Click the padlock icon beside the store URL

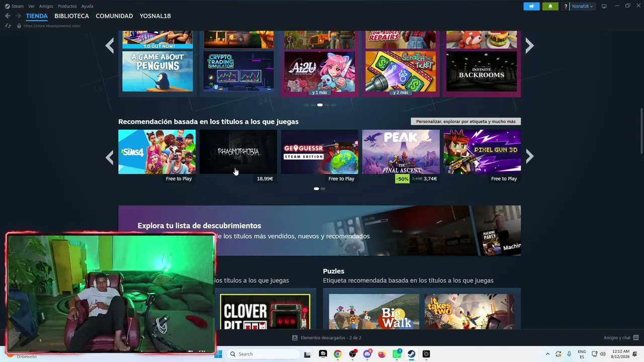pyautogui.click(x=19, y=26)
